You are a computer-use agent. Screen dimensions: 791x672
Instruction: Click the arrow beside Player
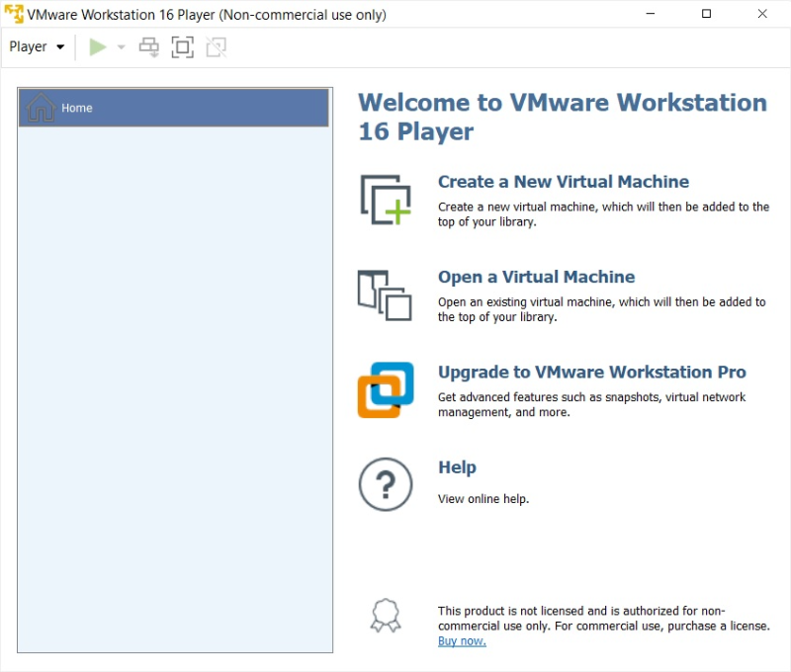(x=59, y=46)
